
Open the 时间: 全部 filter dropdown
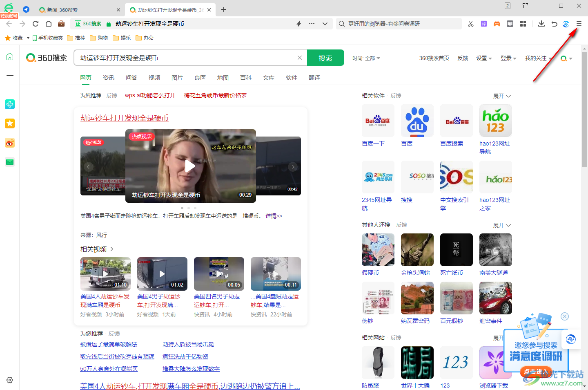(366, 58)
